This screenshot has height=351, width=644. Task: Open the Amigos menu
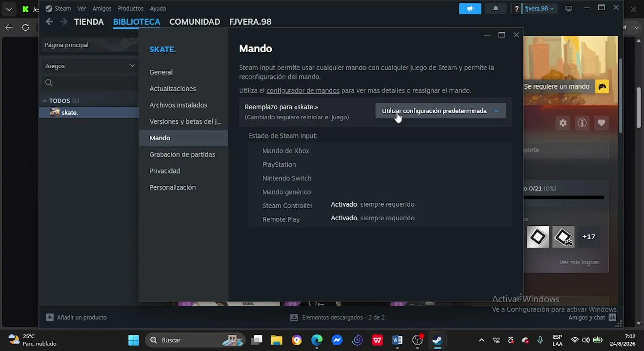[102, 9]
